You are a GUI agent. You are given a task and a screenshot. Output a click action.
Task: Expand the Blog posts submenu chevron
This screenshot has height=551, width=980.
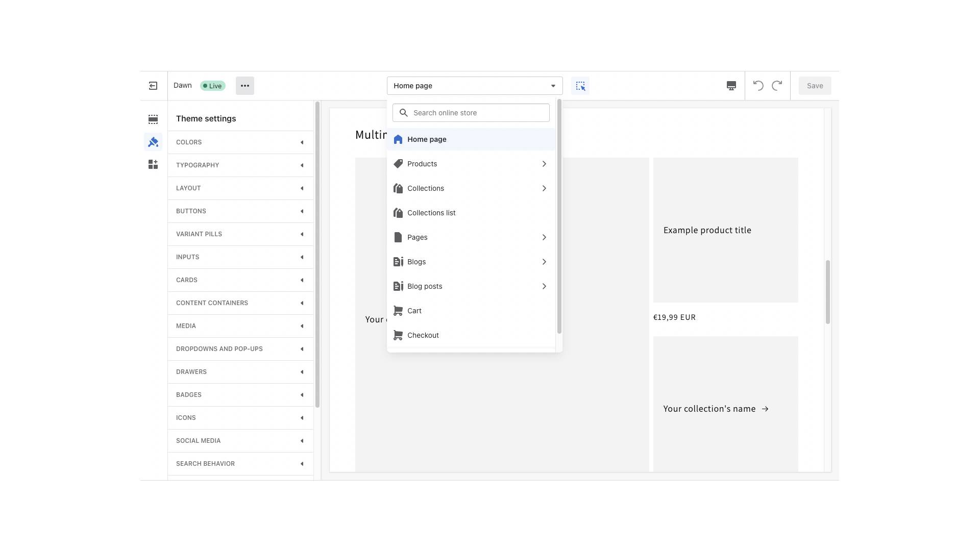coord(544,286)
